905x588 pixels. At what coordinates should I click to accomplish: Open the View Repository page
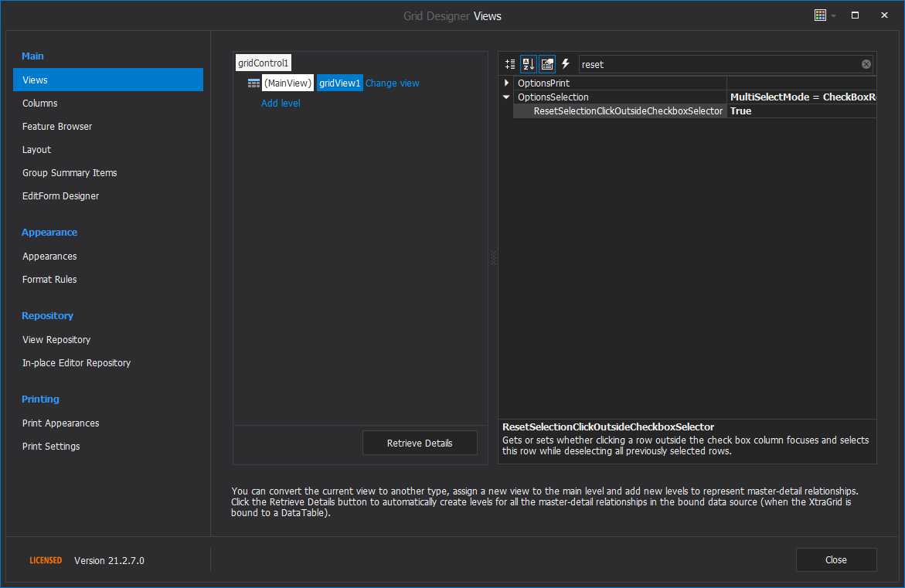point(56,339)
